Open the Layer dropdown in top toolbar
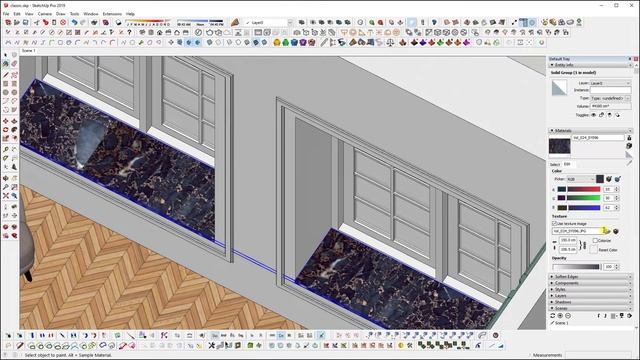This screenshot has height=360, width=640. (x=268, y=22)
